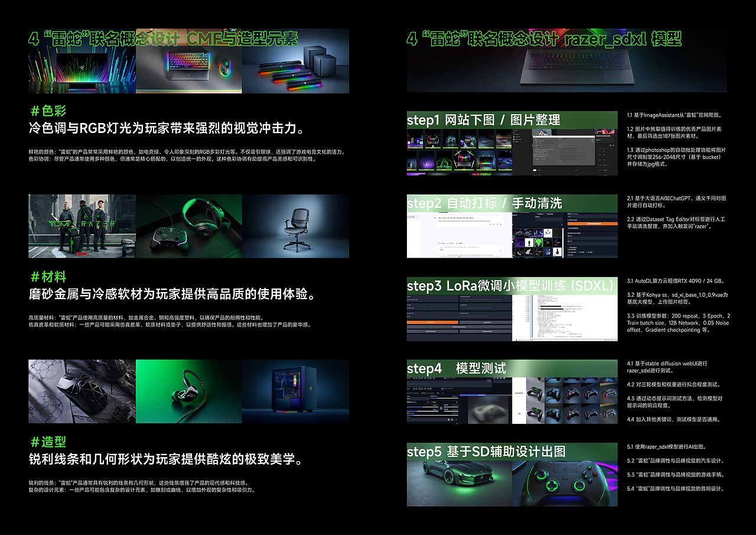Select the step2 Dataset Tag Editor screenshot
756x535 pixels.
click(565, 235)
